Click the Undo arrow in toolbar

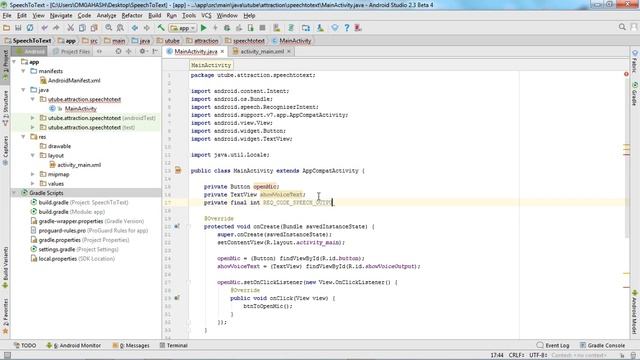[44, 28]
